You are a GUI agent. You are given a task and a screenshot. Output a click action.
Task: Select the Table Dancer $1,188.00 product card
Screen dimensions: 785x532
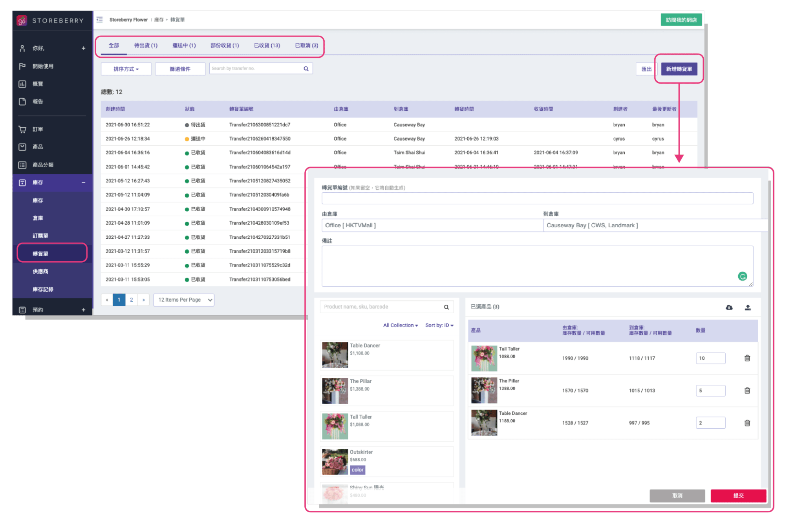[x=387, y=355]
